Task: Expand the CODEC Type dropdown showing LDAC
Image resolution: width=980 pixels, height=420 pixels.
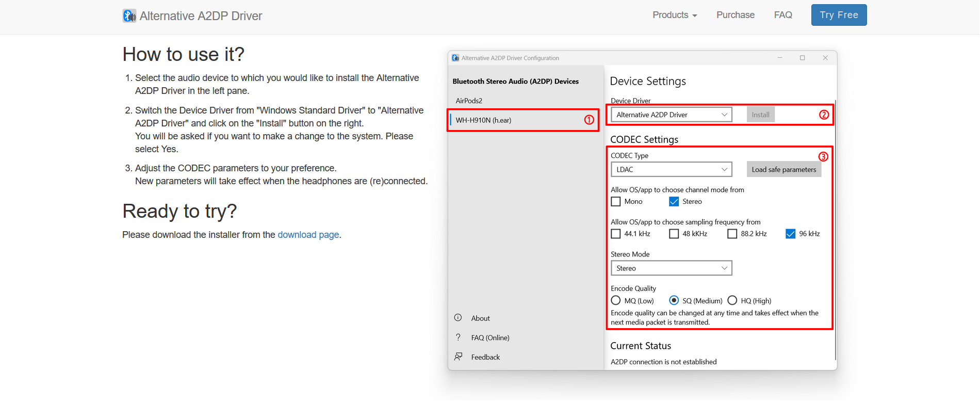Action: 672,169
